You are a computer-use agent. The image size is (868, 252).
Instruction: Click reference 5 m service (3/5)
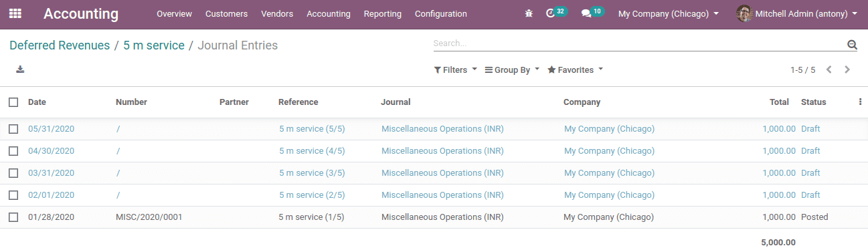pyautogui.click(x=312, y=173)
